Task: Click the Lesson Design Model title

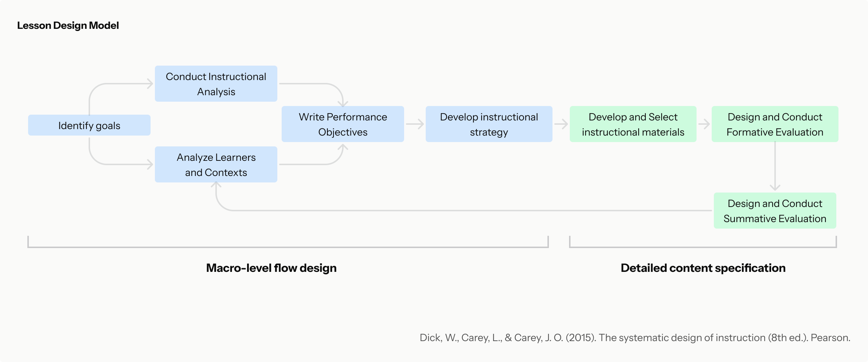Action: pyautogui.click(x=68, y=26)
